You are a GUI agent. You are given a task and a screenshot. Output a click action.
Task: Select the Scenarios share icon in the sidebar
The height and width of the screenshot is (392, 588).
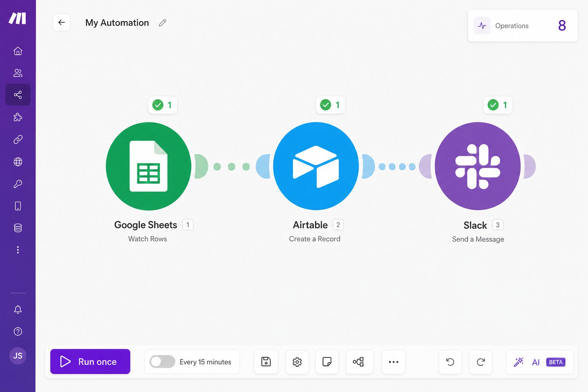[18, 95]
